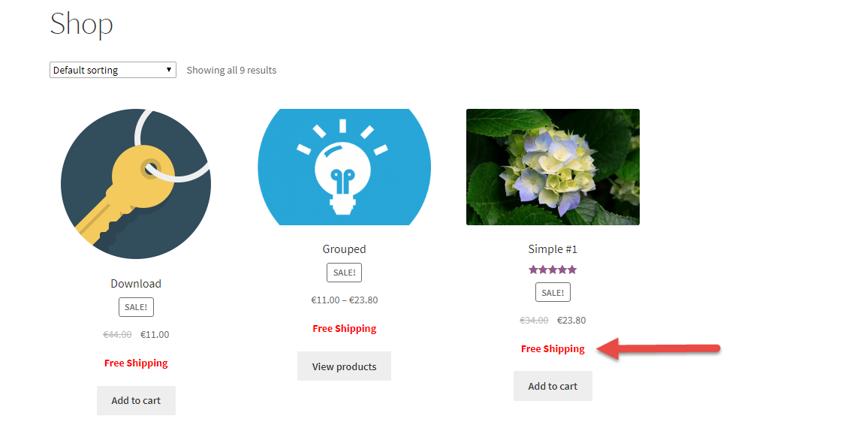Click the View products button
Screen dimensions: 868x437
coord(345,366)
